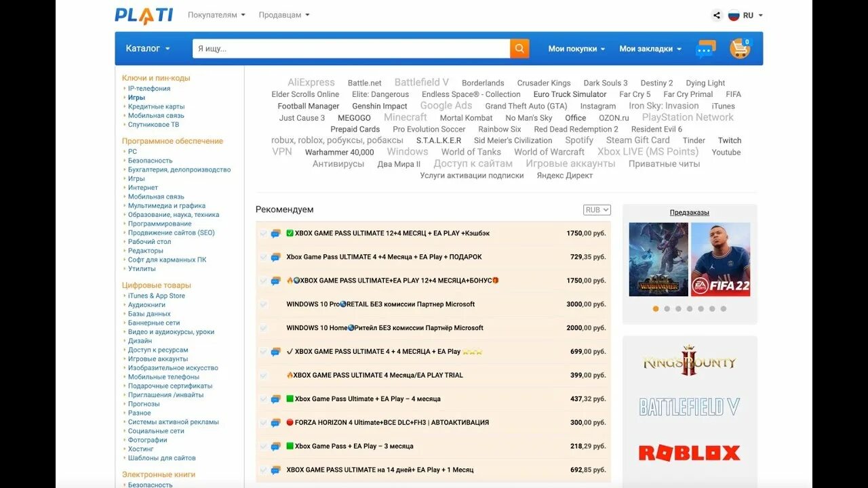Viewport: 868px width, 488px height.
Task: Select the last carousel dot under Предзаказы
Action: click(724, 308)
